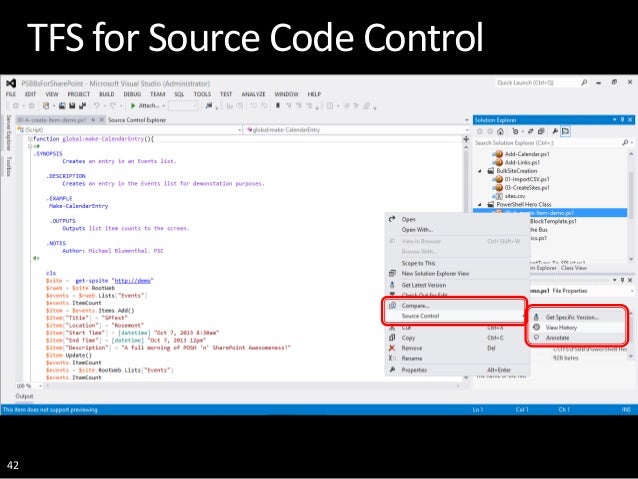Click the Copy icon in context menu
Screen dimensions: 638x479
coord(392,337)
